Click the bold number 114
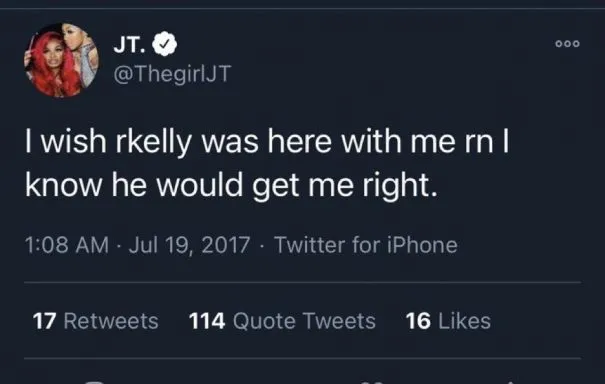 (207, 321)
